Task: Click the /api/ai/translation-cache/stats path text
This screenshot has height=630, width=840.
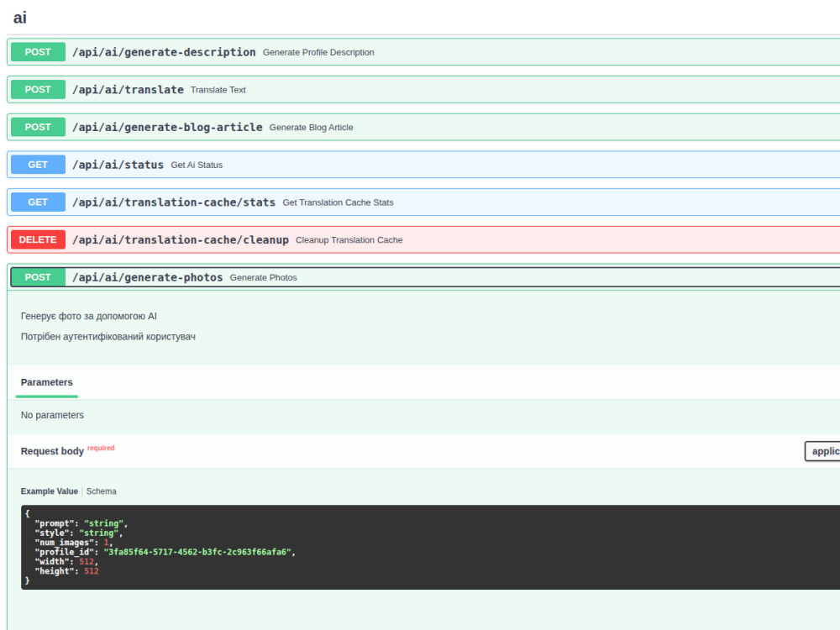Action: pos(174,202)
